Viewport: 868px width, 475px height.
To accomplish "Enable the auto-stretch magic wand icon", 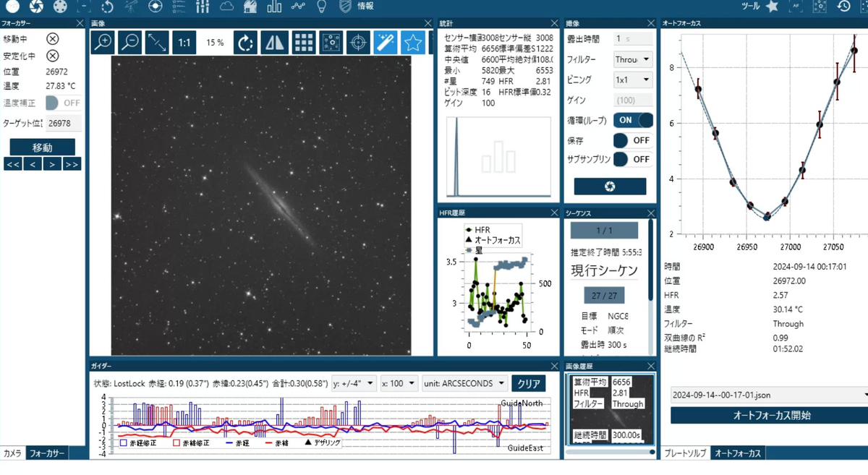I will (x=386, y=43).
